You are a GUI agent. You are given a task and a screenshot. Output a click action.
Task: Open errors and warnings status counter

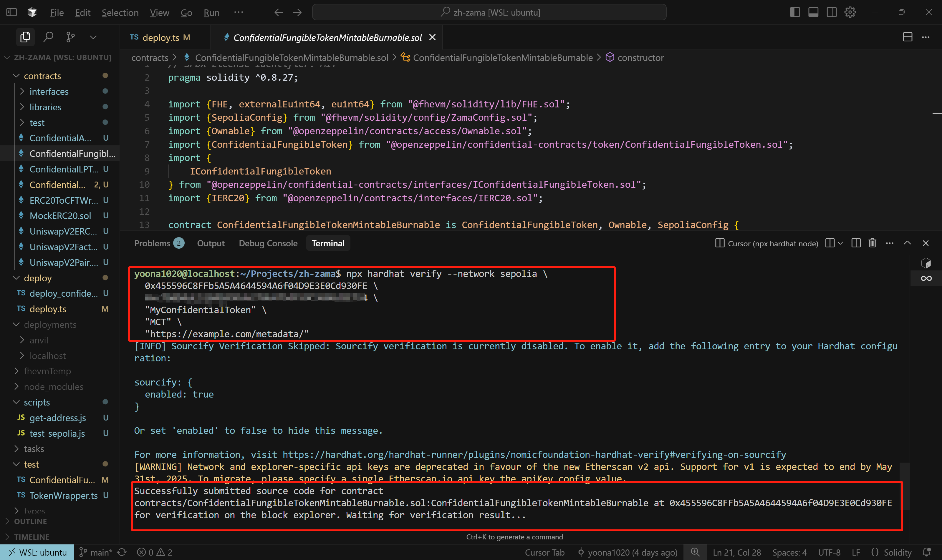(154, 552)
